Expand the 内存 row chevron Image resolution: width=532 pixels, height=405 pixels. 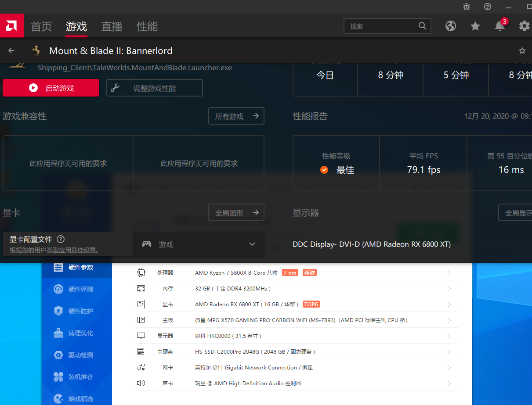point(449,289)
